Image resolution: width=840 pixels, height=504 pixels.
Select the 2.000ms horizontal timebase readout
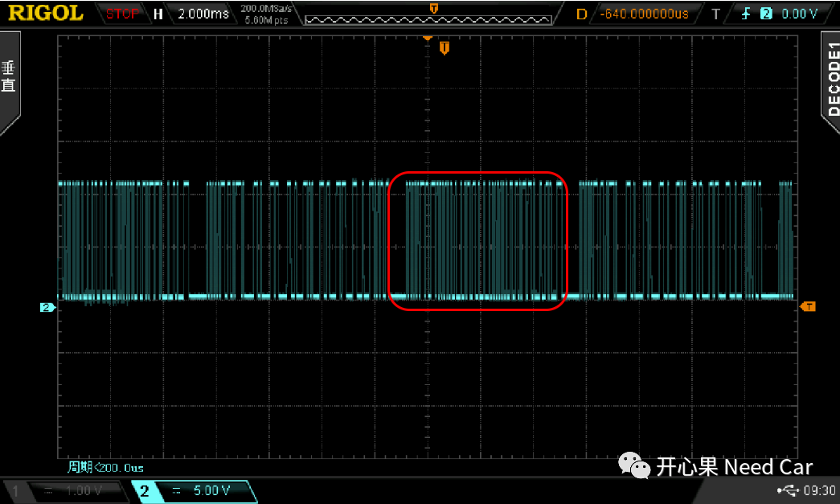[x=203, y=14]
